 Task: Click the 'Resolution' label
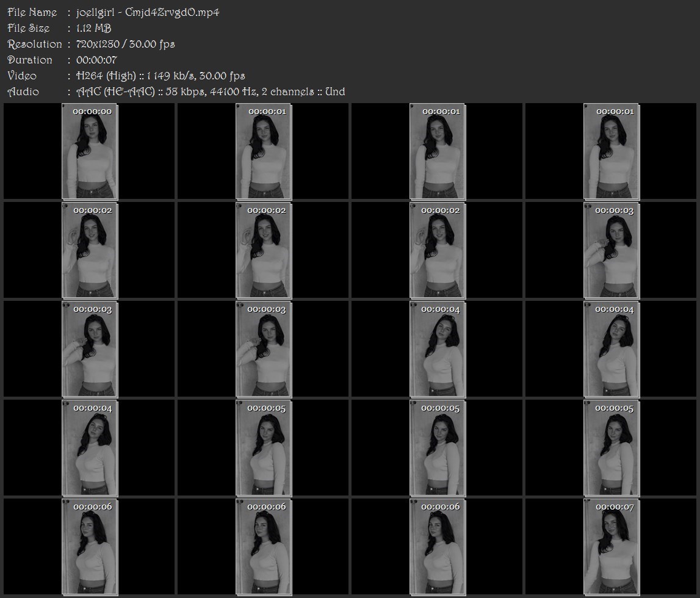point(35,44)
